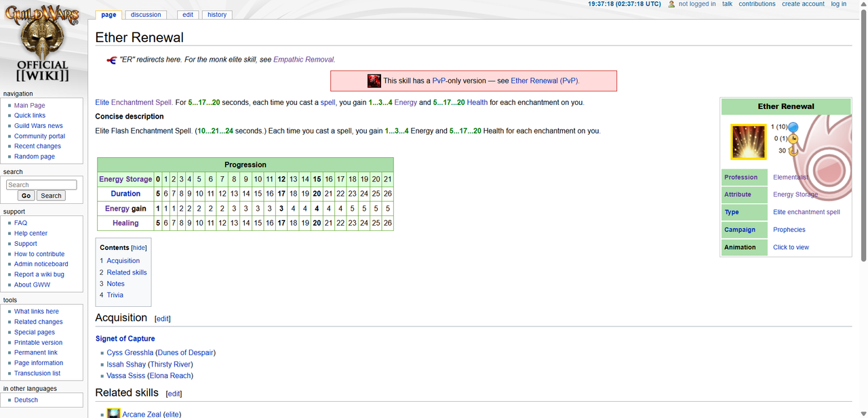Open Issah Sshay link

[x=126, y=364]
